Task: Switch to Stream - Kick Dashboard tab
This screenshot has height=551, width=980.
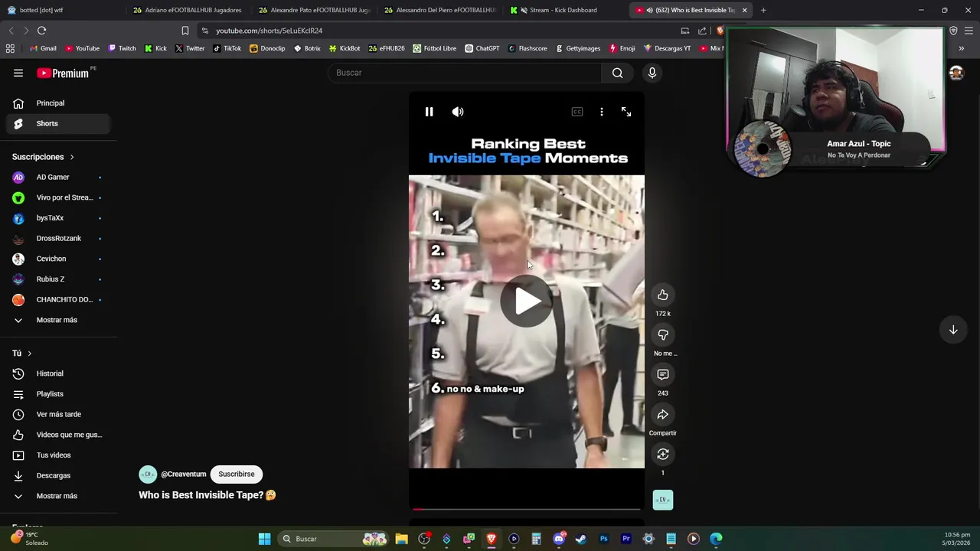Action: tap(565, 10)
